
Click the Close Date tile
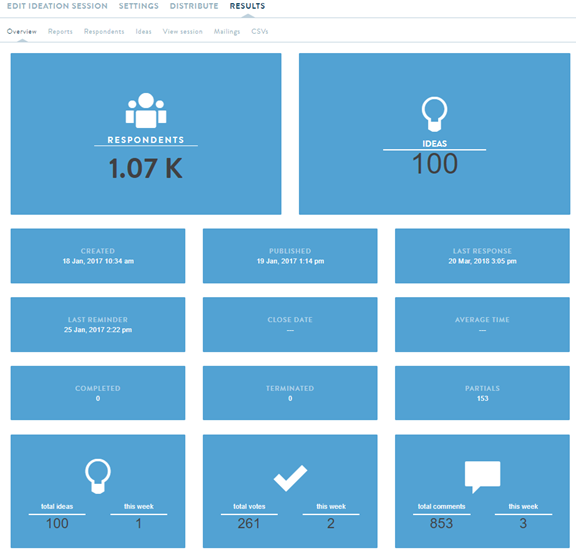(290, 324)
